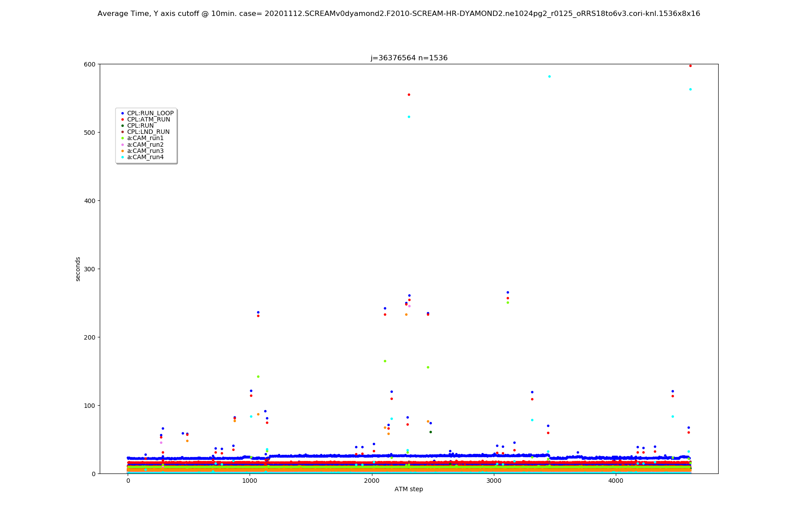The height and width of the screenshot is (532, 798).
Task: Click the blue CPL:RUN_LOOP legend marker
Action: [x=122, y=113]
